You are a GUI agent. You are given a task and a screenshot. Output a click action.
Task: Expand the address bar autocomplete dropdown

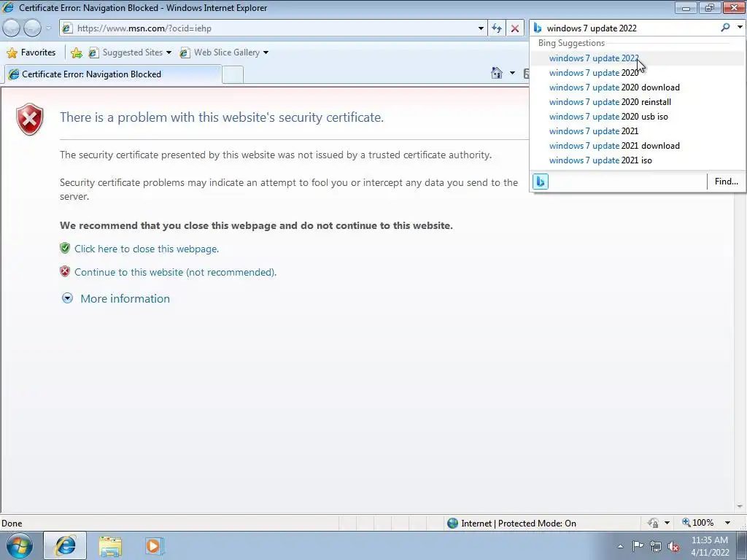[x=481, y=28]
